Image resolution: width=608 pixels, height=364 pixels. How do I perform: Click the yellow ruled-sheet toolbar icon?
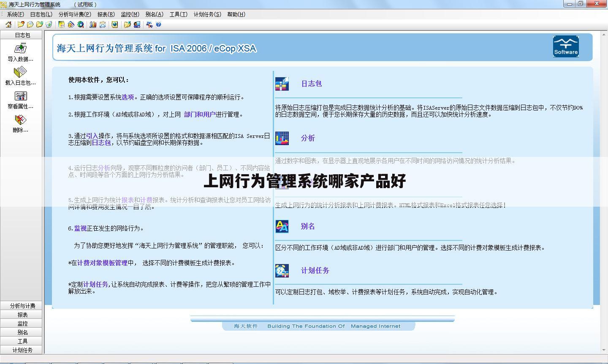click(x=62, y=24)
